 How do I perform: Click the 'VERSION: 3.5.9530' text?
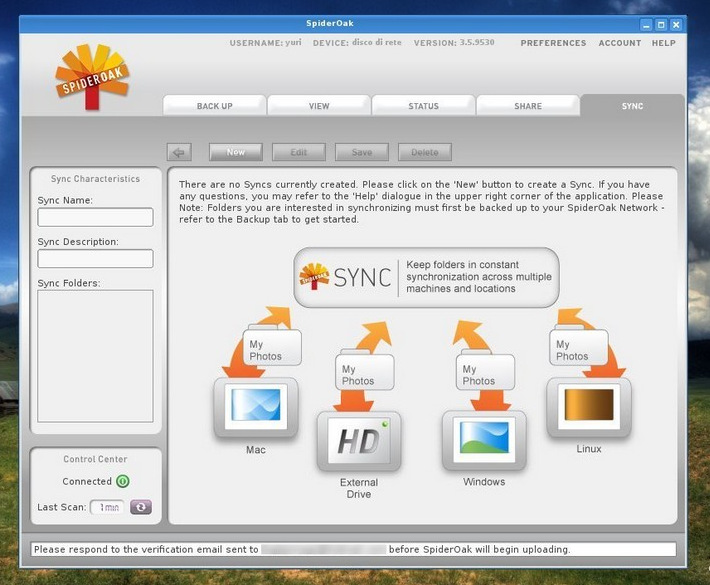(x=454, y=43)
